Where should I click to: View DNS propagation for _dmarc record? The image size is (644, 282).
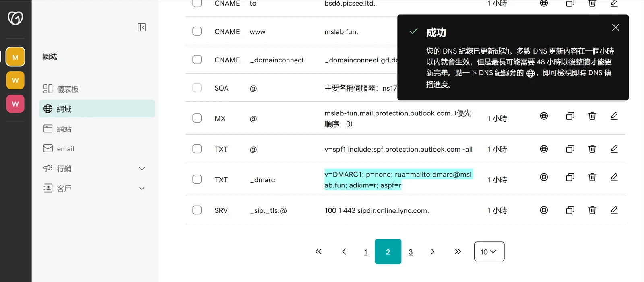pos(544,177)
